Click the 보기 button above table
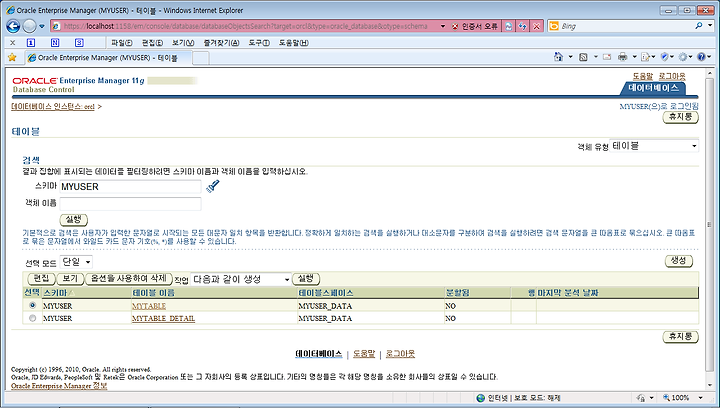Viewport: 720px width, 408px height. pos(70,279)
